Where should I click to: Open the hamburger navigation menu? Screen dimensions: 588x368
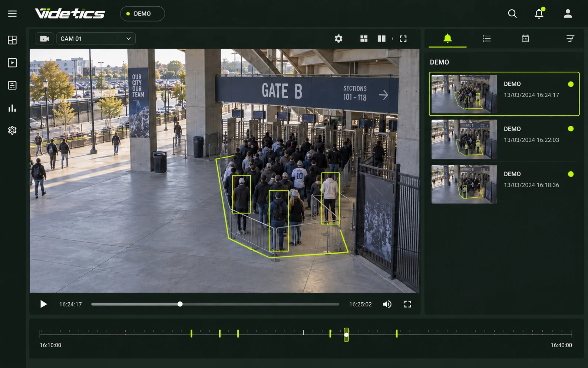[12, 14]
